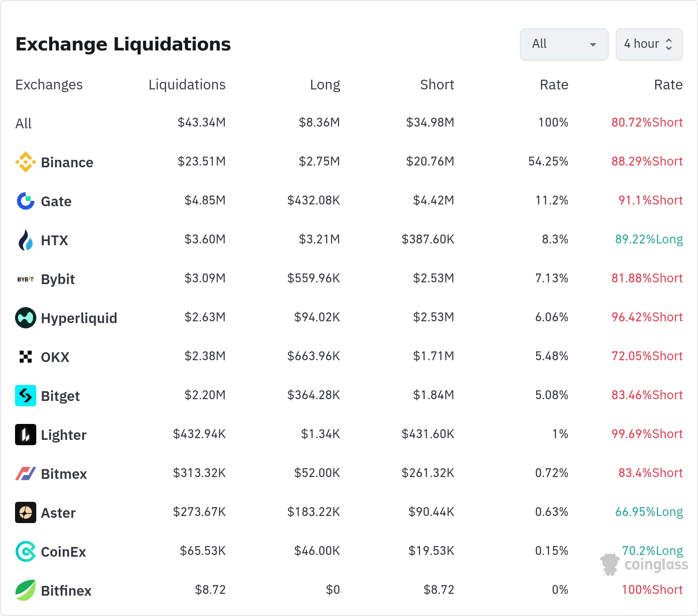Screen dimensions: 698x616
Task: Click the Bitmex logo icon
Action: (26, 474)
